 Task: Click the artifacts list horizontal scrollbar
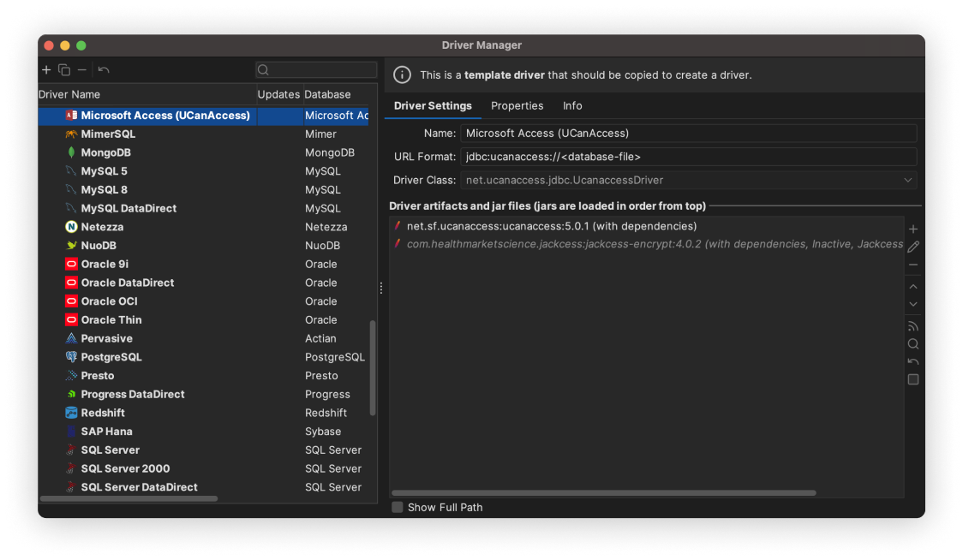(604, 493)
